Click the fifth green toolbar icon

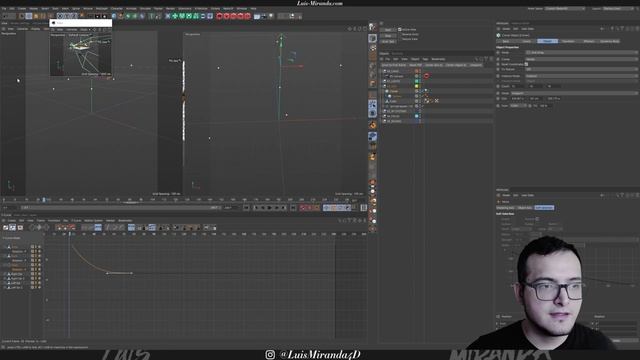203,16
